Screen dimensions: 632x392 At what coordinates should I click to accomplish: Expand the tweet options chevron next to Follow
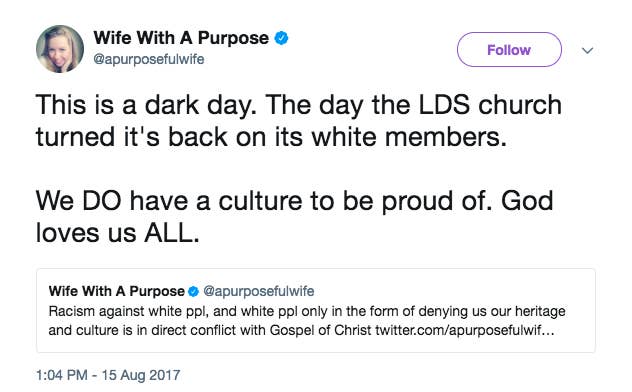pos(588,50)
